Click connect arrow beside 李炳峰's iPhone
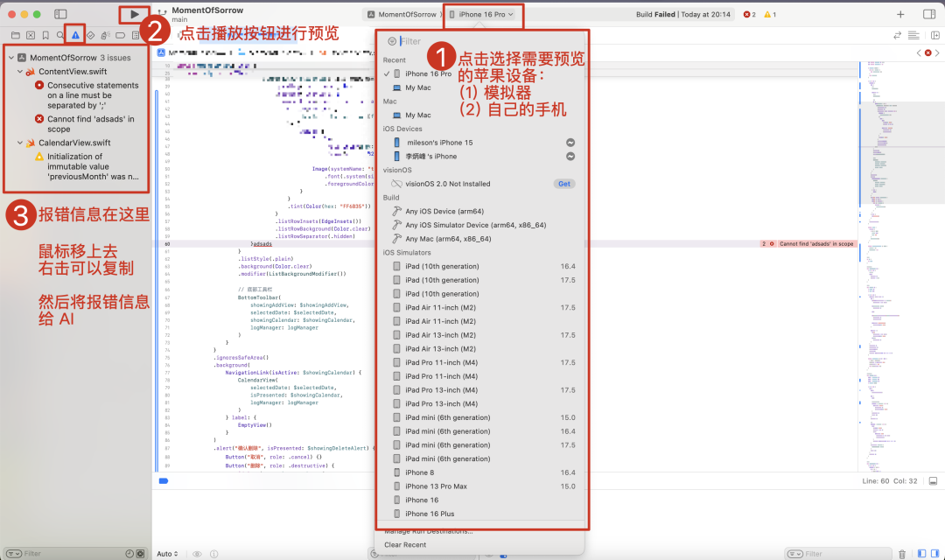 pos(570,157)
